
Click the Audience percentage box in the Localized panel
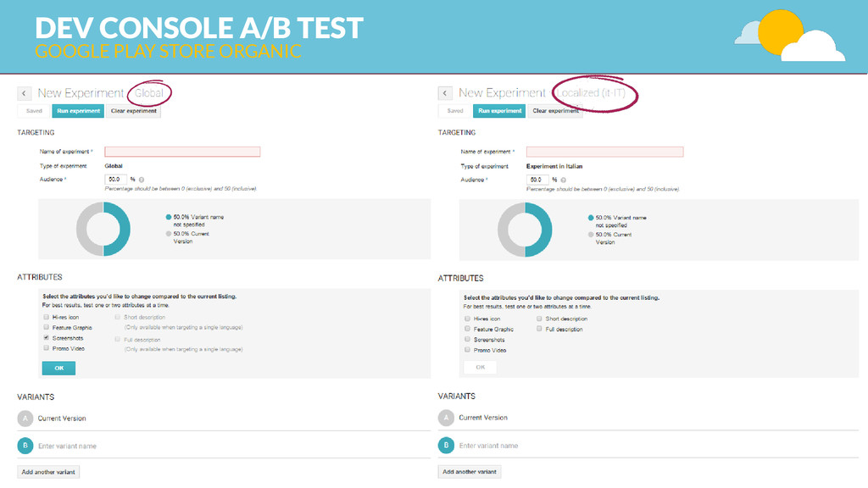(x=536, y=180)
